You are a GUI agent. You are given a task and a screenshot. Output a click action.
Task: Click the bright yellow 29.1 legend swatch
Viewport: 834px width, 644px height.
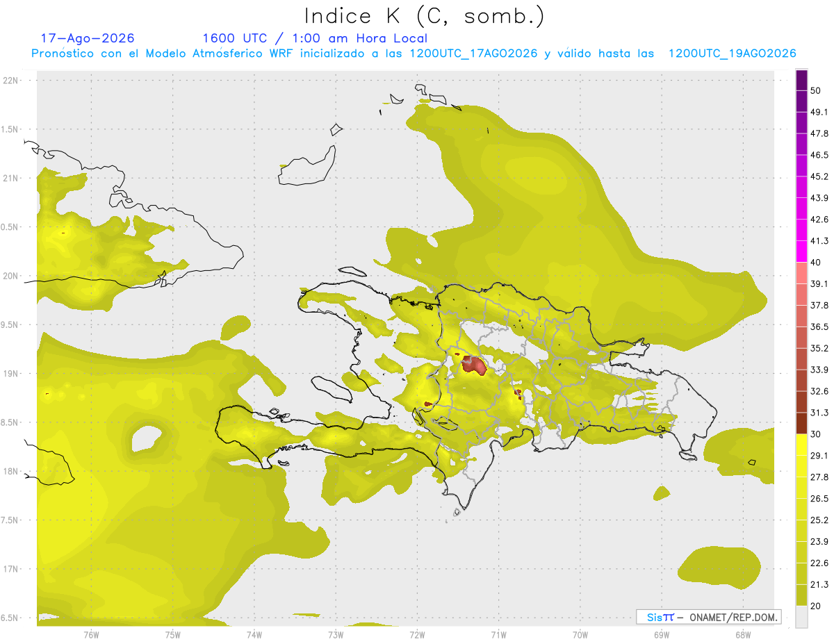coord(801,445)
